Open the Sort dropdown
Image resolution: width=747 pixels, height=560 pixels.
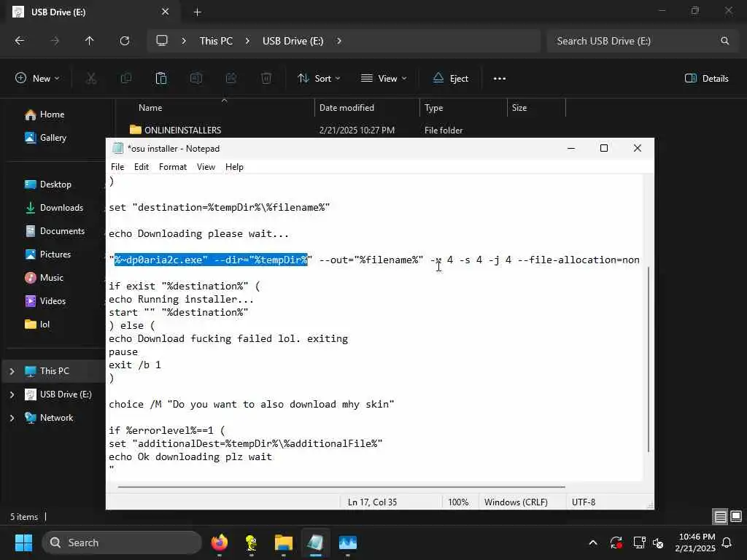[319, 79]
